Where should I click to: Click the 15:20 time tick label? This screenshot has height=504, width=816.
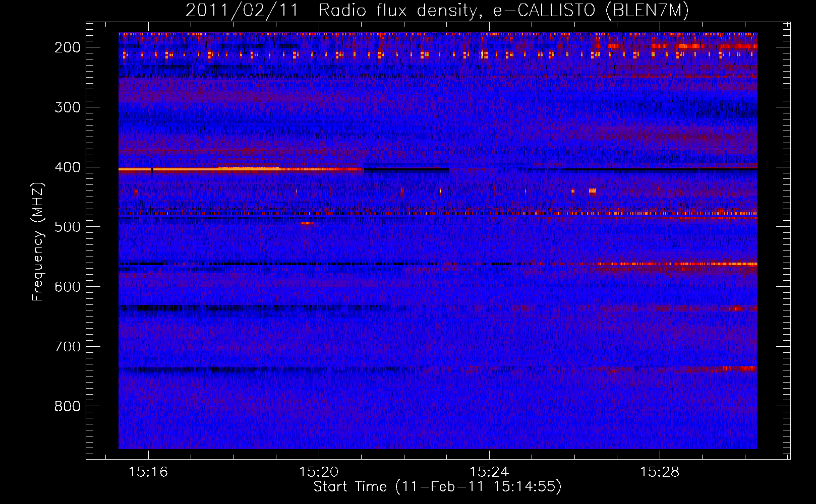point(319,472)
